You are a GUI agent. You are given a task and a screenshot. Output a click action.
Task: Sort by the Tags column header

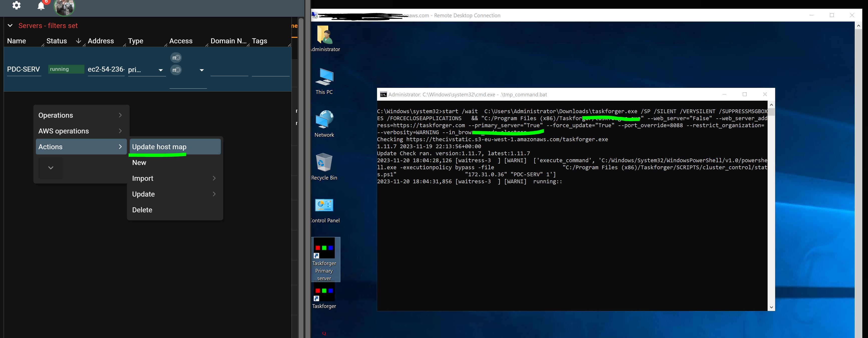click(x=259, y=41)
